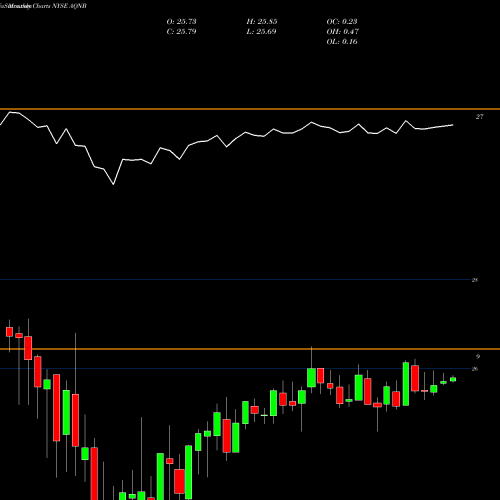Viewport: 500px width, 500px height.
Task: Click the chart title ending in 'NYSE AQNB'
Action: coord(43,6)
